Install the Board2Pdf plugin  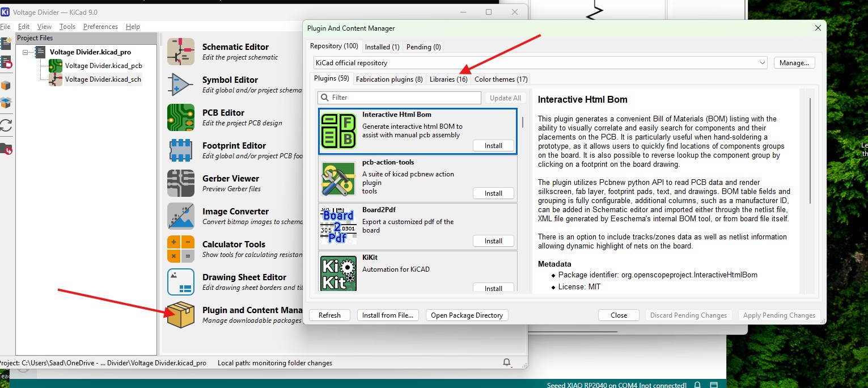tap(493, 241)
